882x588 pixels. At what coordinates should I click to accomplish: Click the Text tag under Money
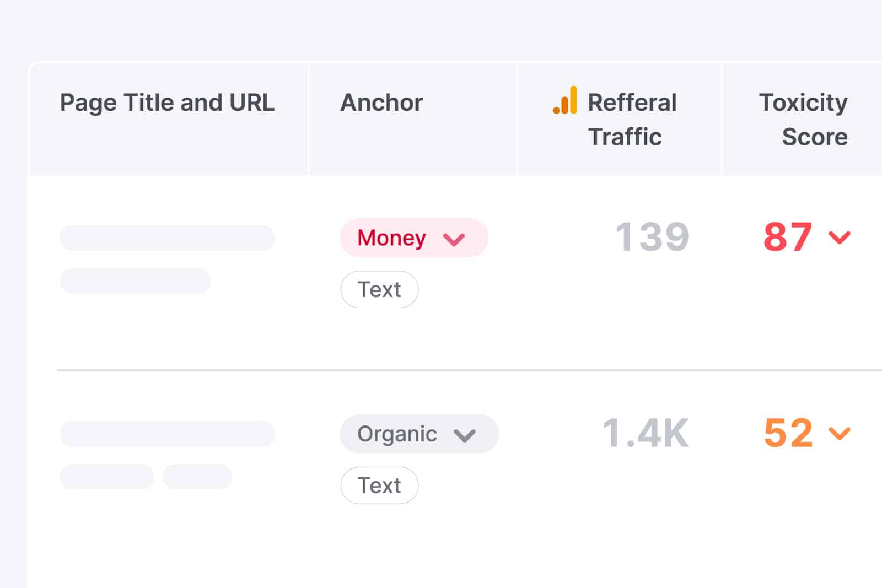coord(379,289)
